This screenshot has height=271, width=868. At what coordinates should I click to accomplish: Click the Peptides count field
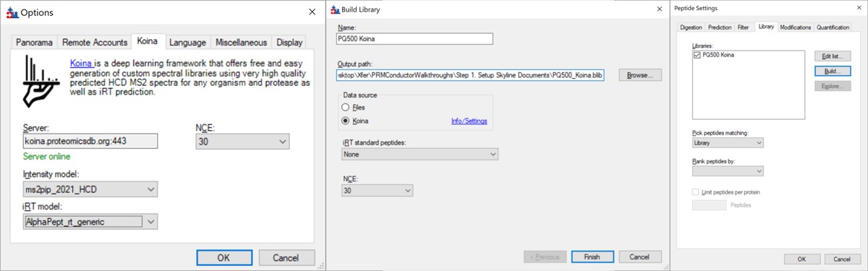(710, 205)
